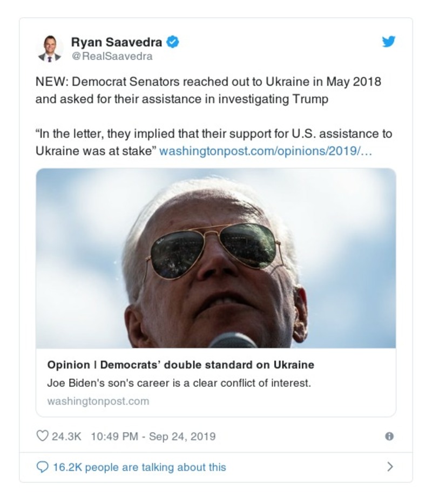
Task: Click the 24.3K like count
Action: (x=66, y=436)
